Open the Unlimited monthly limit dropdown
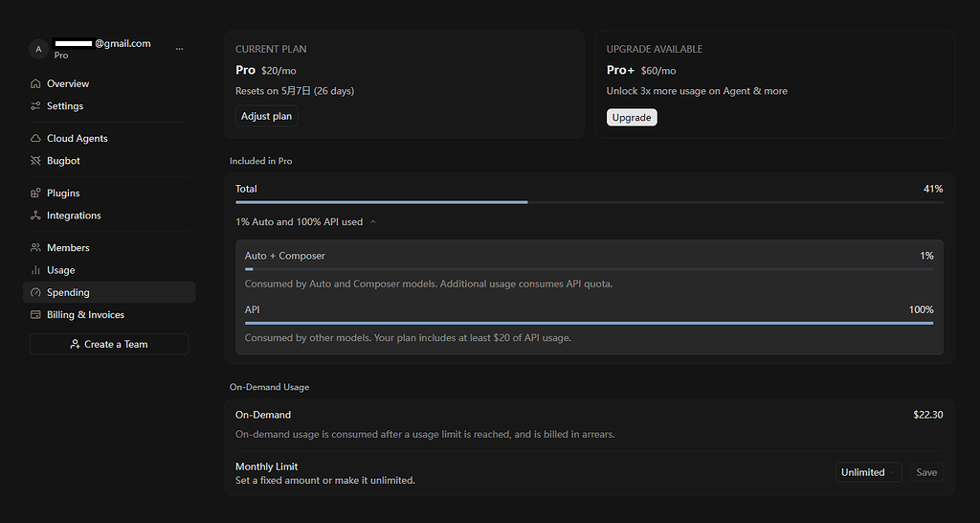Image resolution: width=980 pixels, height=523 pixels. coord(869,472)
